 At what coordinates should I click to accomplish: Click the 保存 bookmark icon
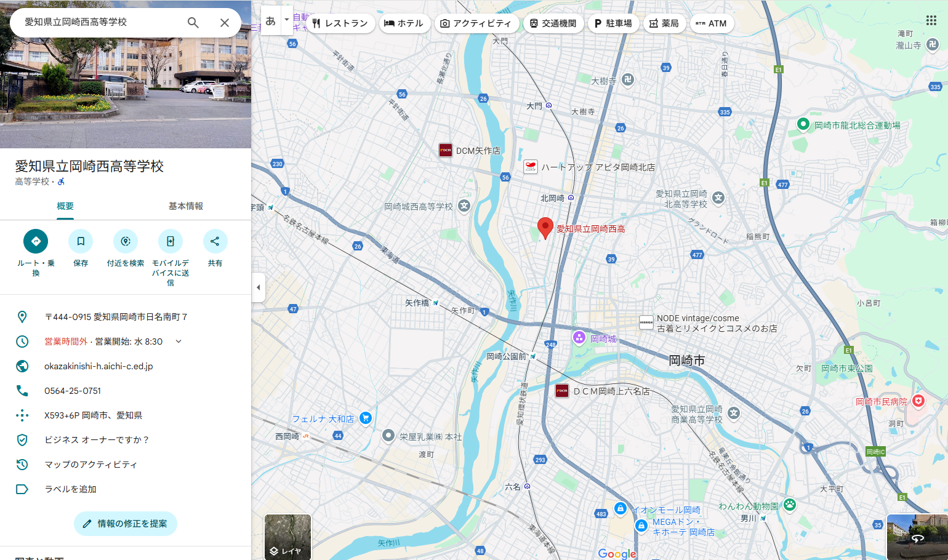click(x=81, y=241)
